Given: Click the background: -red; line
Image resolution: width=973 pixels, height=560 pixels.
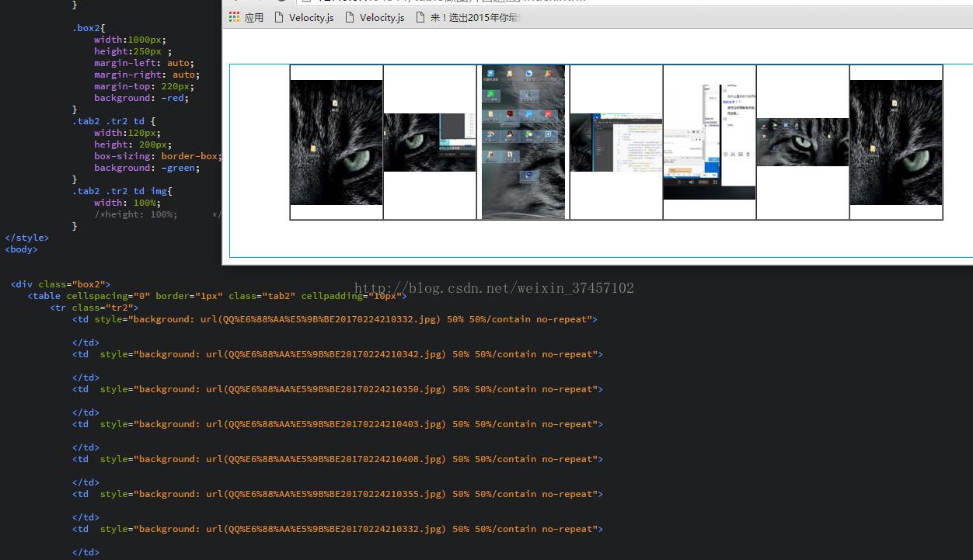Looking at the screenshot, I should point(141,98).
